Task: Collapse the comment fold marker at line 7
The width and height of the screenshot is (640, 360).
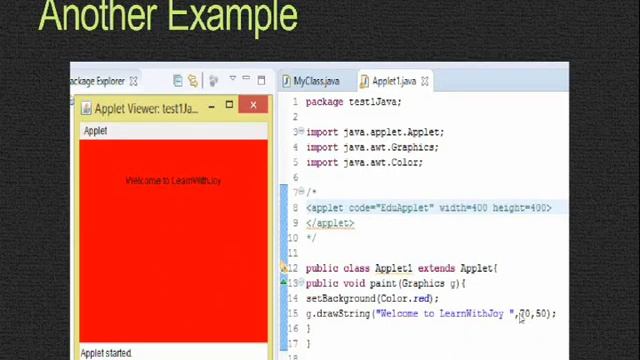Action: 301,191
